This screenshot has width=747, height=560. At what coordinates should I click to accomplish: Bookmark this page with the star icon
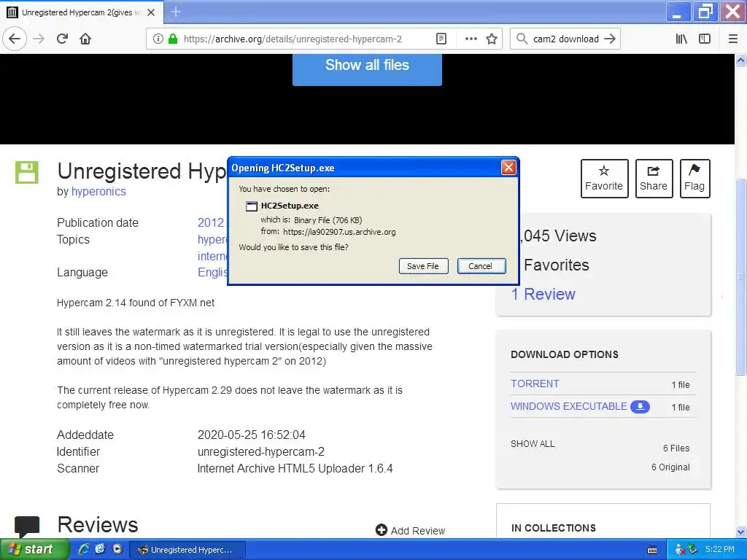tap(492, 39)
